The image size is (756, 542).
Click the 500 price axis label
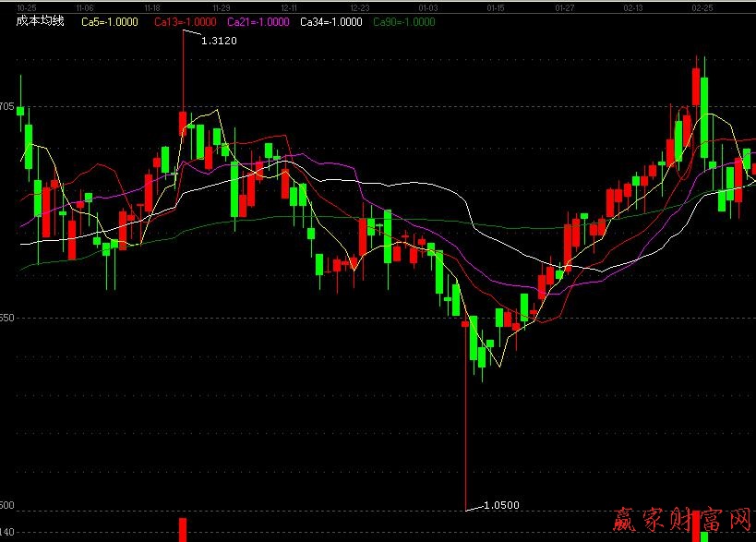[x=7, y=507]
